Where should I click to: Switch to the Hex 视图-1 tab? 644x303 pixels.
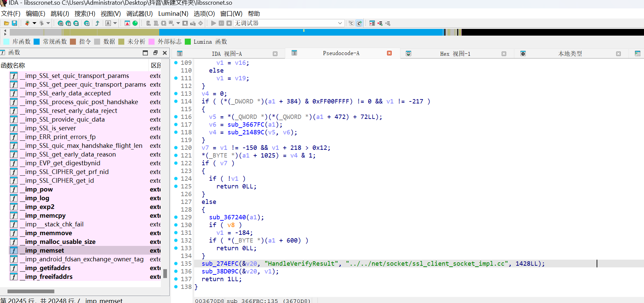click(455, 54)
